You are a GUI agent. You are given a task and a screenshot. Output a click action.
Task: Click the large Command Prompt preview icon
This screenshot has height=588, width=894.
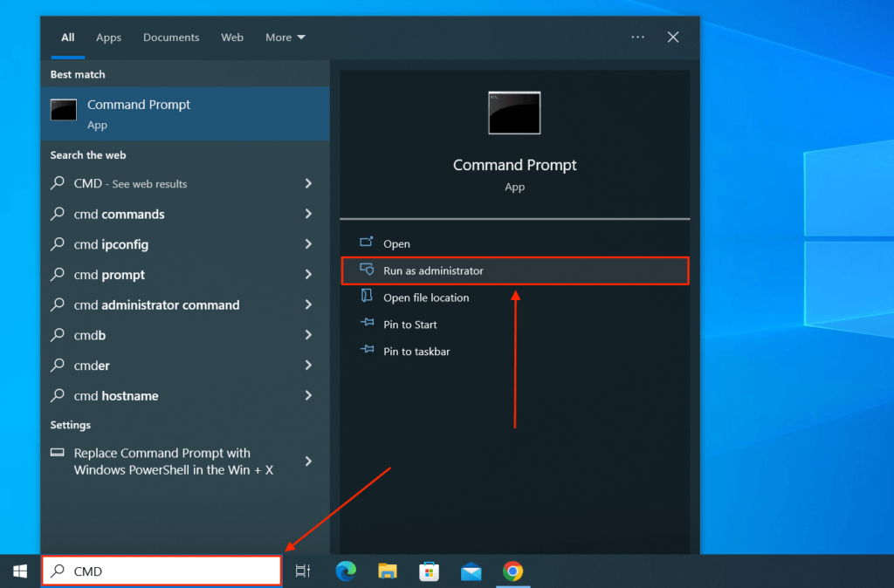click(x=514, y=112)
